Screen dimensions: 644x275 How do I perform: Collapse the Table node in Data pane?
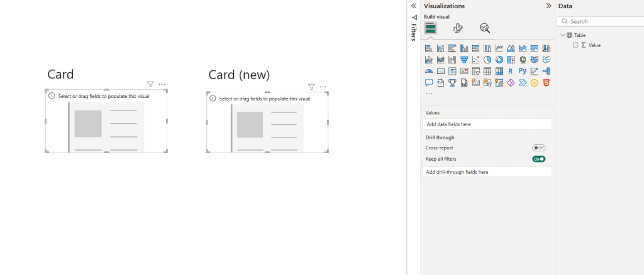point(562,35)
